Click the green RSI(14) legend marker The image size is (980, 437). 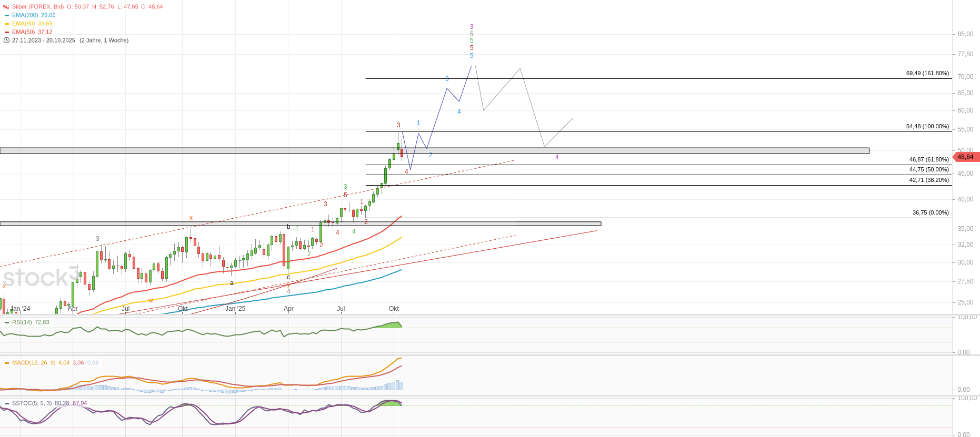7,322
